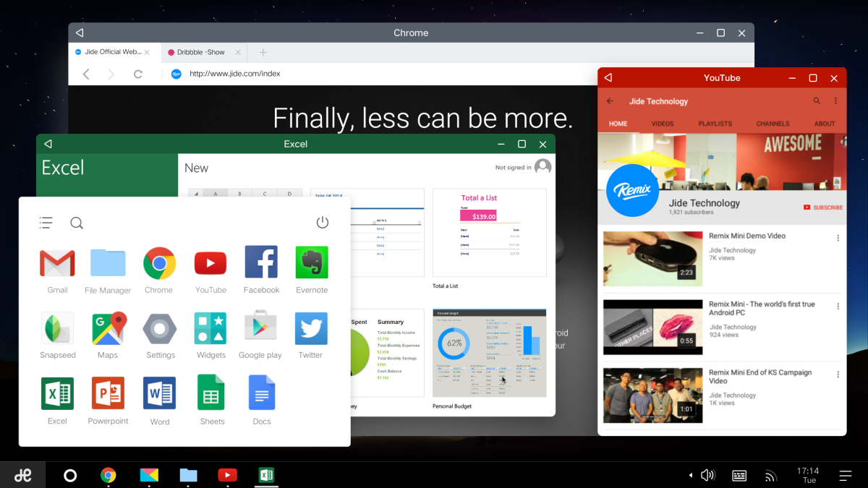Image resolution: width=868 pixels, height=488 pixels.
Task: Subscribe to the Jide Technology channel
Action: coord(822,207)
